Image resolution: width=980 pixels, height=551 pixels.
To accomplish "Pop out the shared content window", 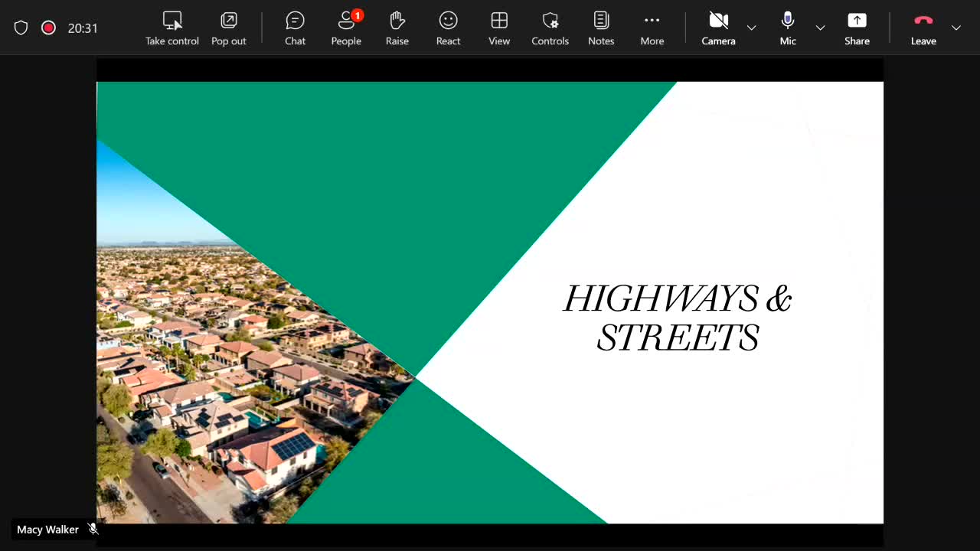I will (x=228, y=28).
